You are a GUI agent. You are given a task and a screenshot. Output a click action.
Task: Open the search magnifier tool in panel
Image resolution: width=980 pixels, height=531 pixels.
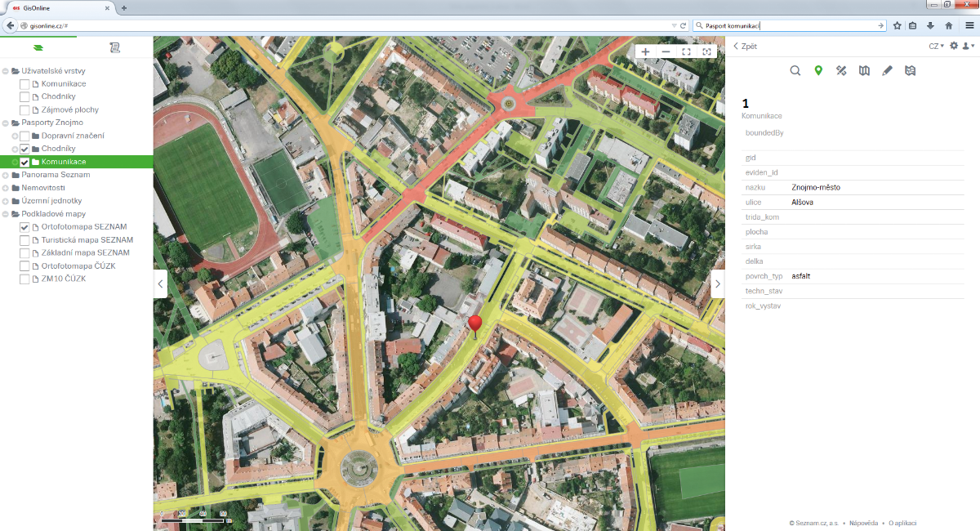point(795,71)
